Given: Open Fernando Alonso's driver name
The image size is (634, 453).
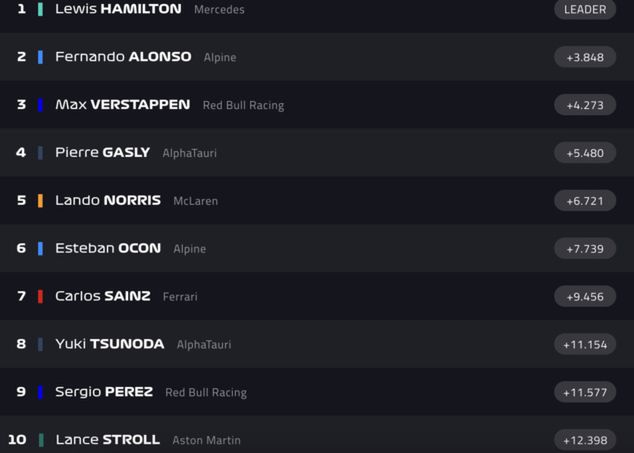Looking at the screenshot, I should pos(123,57).
